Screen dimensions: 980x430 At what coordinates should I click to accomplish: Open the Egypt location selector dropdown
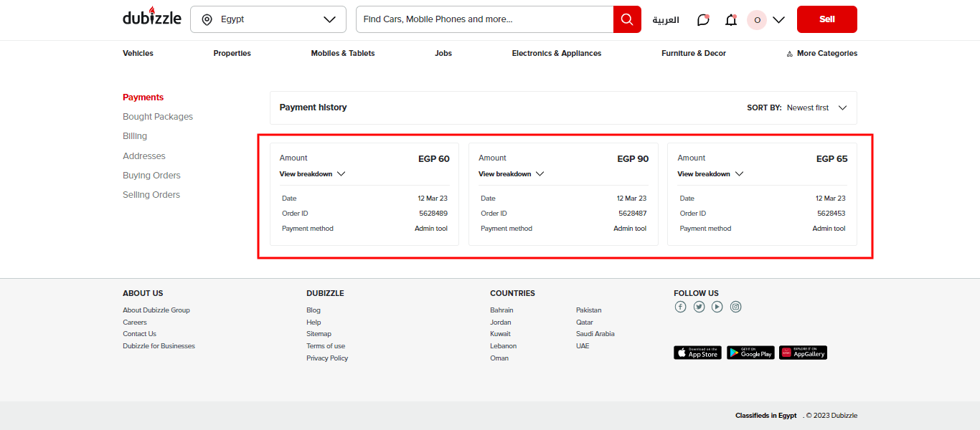coord(268,19)
